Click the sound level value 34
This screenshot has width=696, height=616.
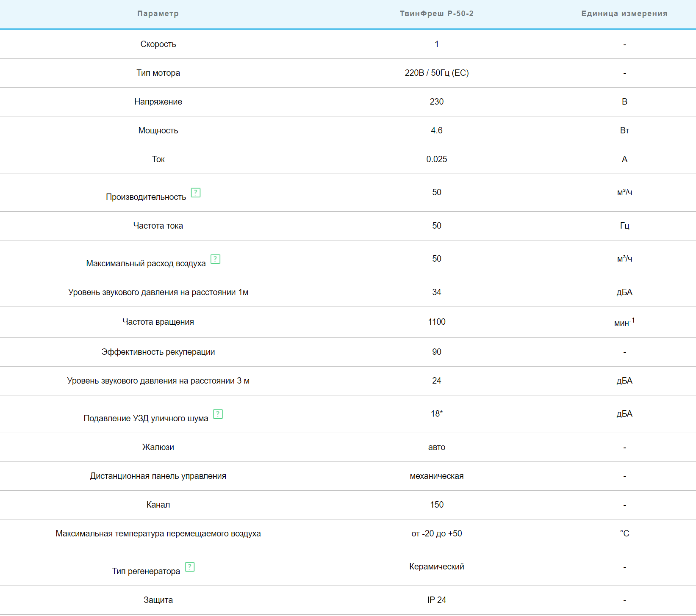(437, 292)
